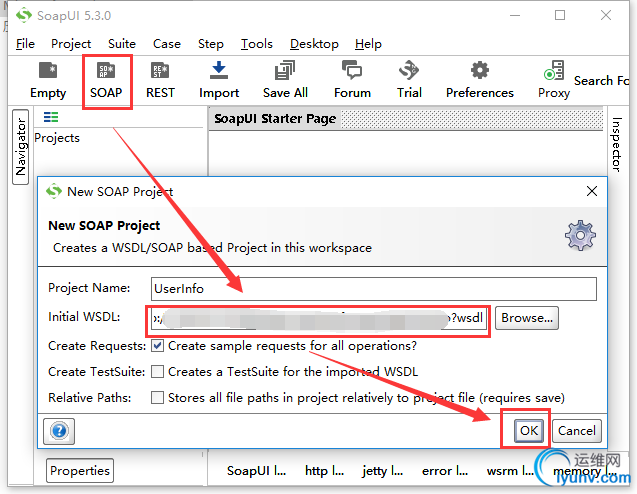The width and height of the screenshot is (637, 494).
Task: Click the SOAP project toolbar icon
Action: tap(106, 80)
